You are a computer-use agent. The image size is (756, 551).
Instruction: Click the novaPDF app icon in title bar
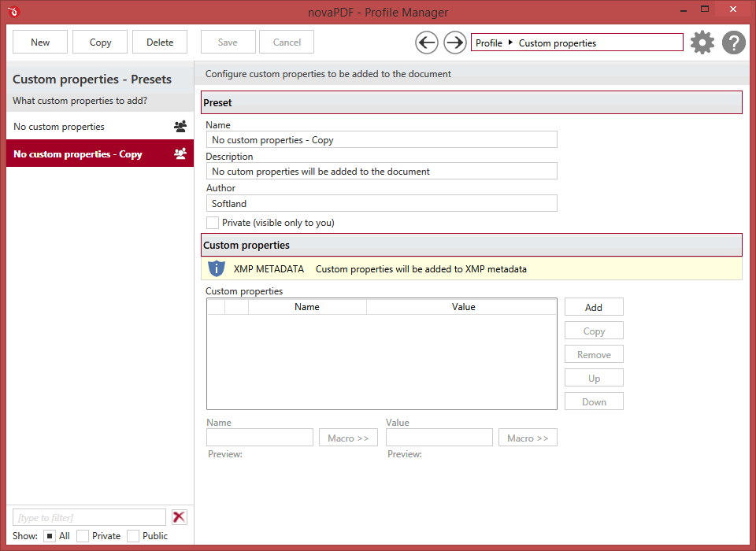[13, 12]
